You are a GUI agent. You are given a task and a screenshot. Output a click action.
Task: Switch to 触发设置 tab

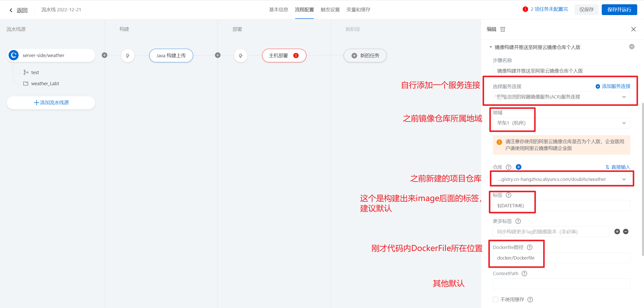[330, 10]
